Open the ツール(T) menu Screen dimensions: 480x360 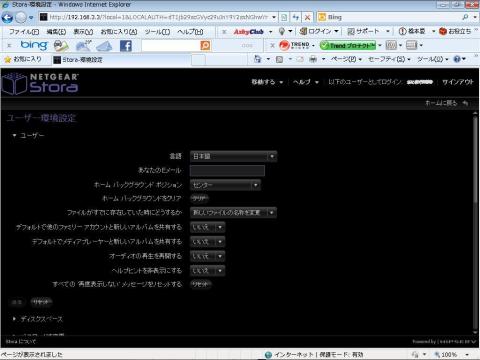[x=157, y=32]
